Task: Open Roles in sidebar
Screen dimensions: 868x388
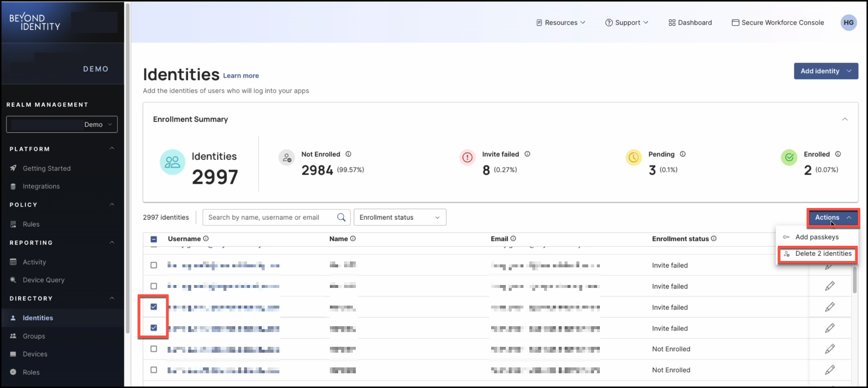Action: [x=31, y=372]
